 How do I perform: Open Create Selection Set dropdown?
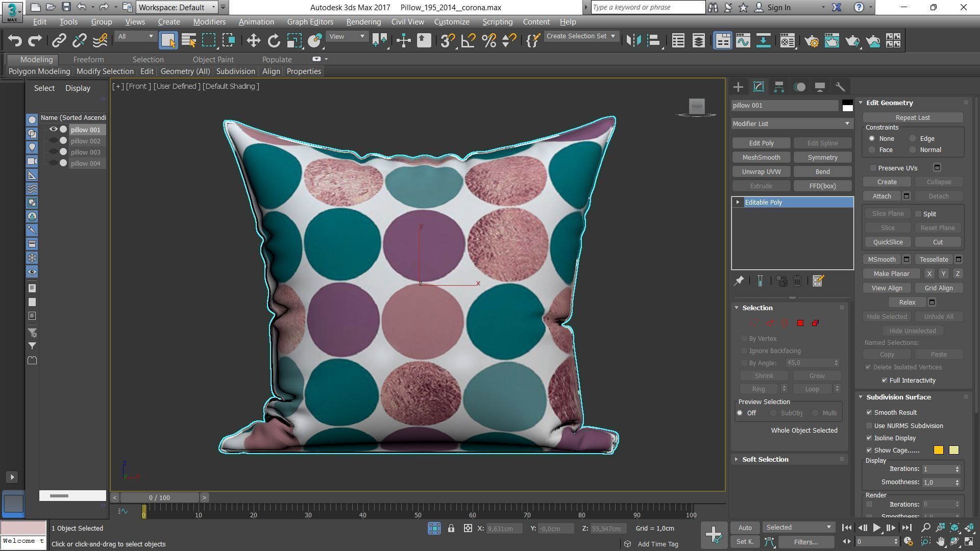point(581,36)
